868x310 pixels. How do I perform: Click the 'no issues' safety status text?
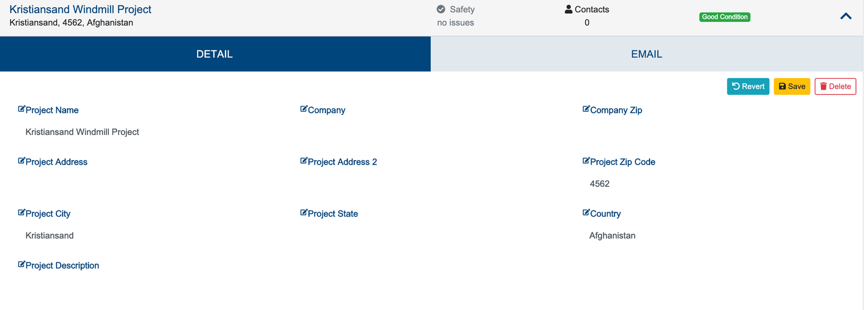(x=455, y=22)
